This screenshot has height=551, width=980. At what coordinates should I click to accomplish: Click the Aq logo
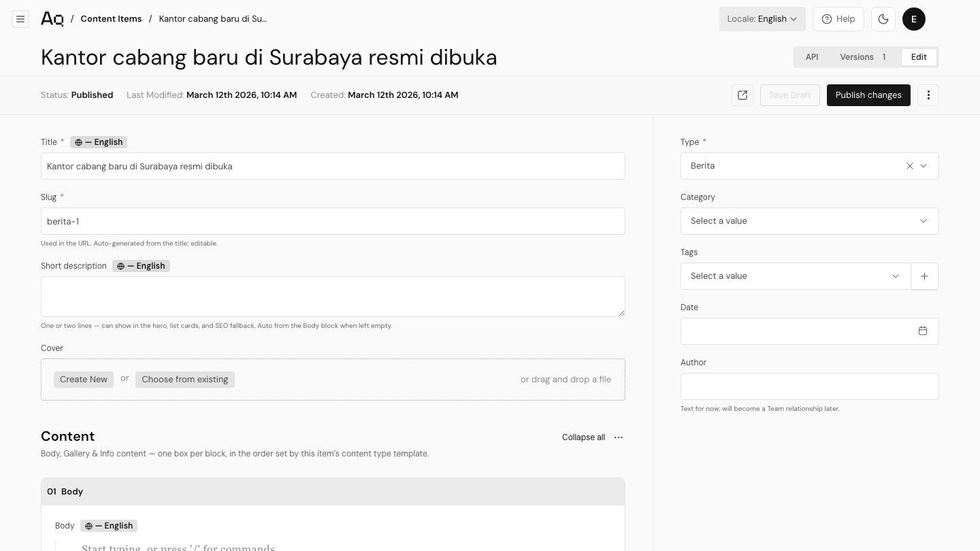coord(52,19)
